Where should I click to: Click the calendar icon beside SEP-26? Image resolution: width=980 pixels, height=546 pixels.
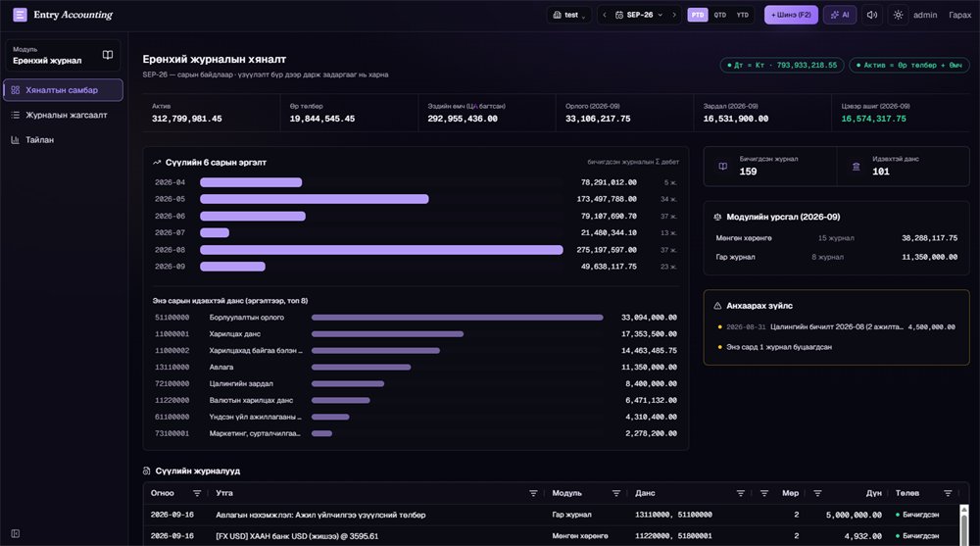pyautogui.click(x=618, y=15)
